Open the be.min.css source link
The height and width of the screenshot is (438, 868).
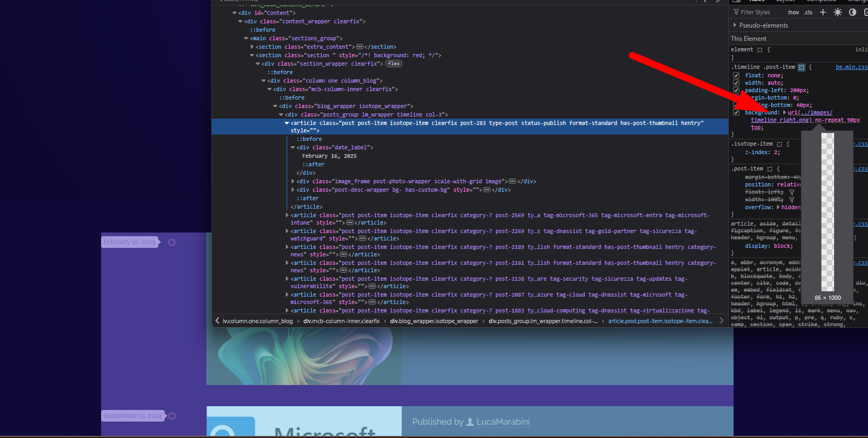pyautogui.click(x=851, y=67)
